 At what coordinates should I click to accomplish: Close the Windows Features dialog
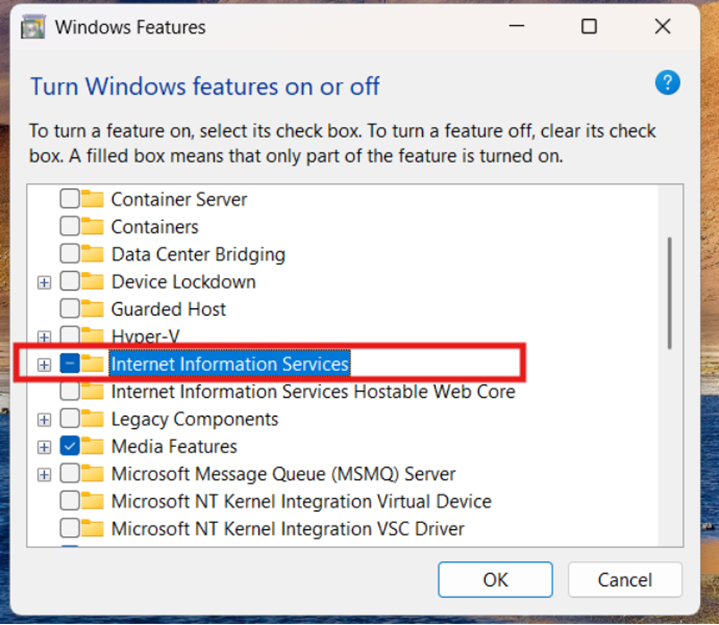coord(663,26)
